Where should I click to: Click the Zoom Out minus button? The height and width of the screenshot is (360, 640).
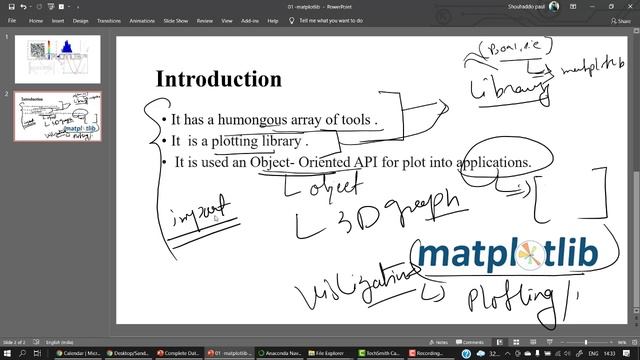[562, 342]
